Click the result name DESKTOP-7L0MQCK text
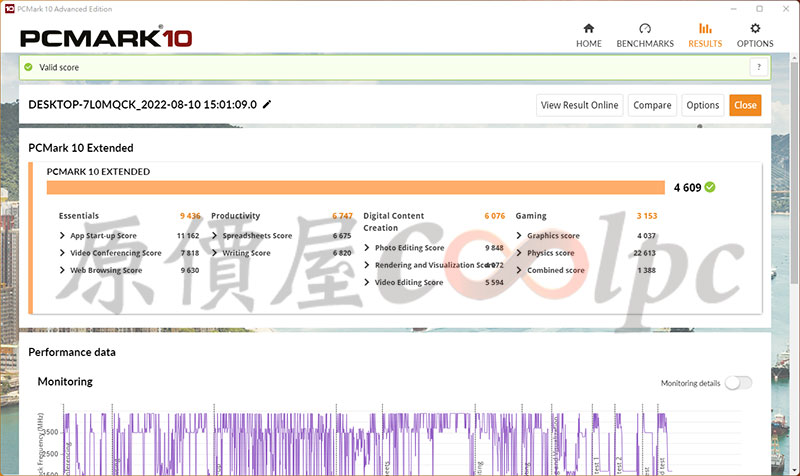This screenshot has height=476, width=800. point(142,105)
